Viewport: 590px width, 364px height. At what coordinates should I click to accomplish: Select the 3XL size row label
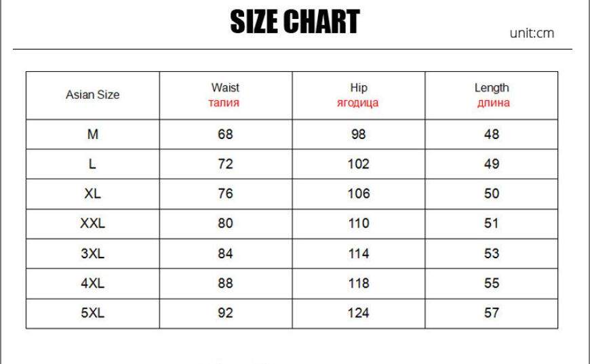92,254
